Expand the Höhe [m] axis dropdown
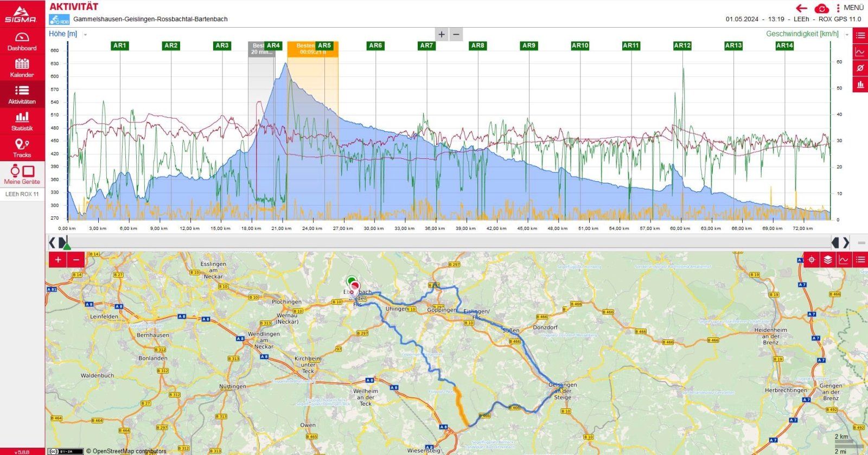 click(x=85, y=34)
